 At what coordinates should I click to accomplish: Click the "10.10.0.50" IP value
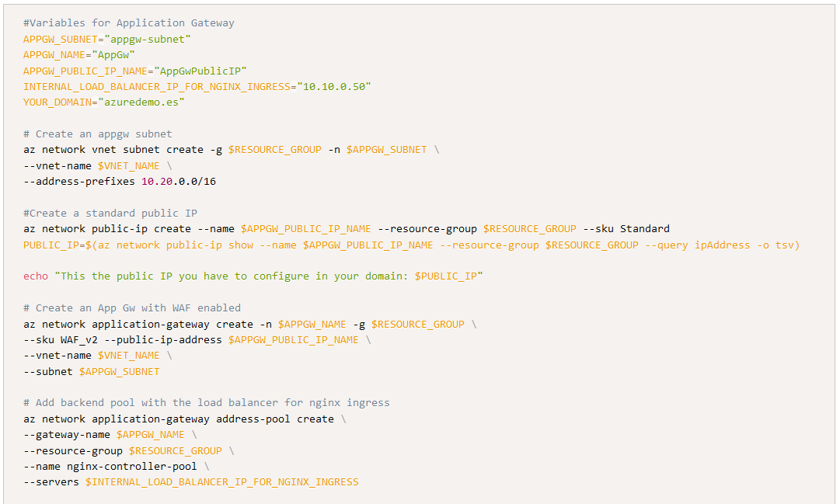pos(334,87)
